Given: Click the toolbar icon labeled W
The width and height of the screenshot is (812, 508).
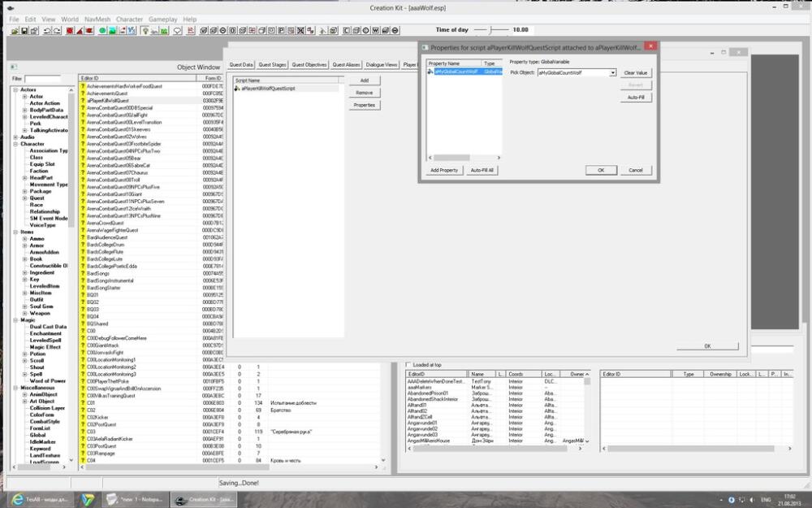Looking at the screenshot, I should click(375, 31).
